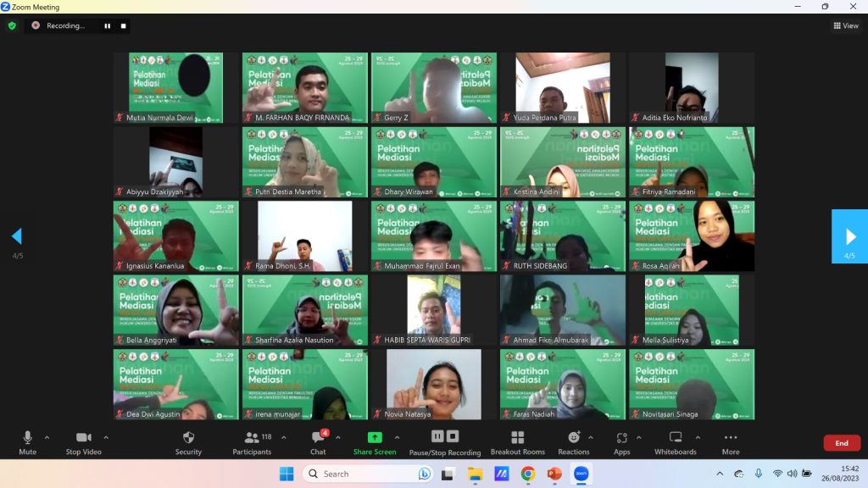868x488 pixels.
Task: Toggle the microphone Mute button
Action: pyautogui.click(x=27, y=441)
